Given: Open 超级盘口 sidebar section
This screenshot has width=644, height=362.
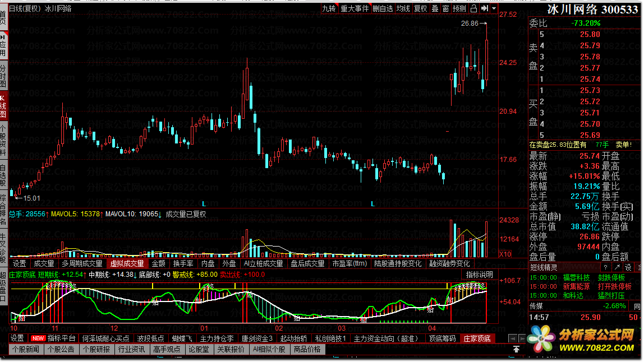Looking at the screenshot, I should pos(3,286).
